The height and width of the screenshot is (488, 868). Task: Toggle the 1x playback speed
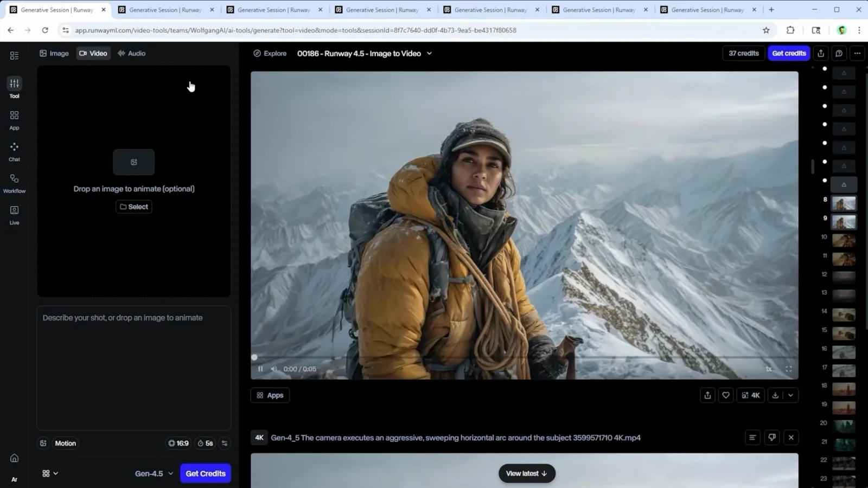click(769, 369)
